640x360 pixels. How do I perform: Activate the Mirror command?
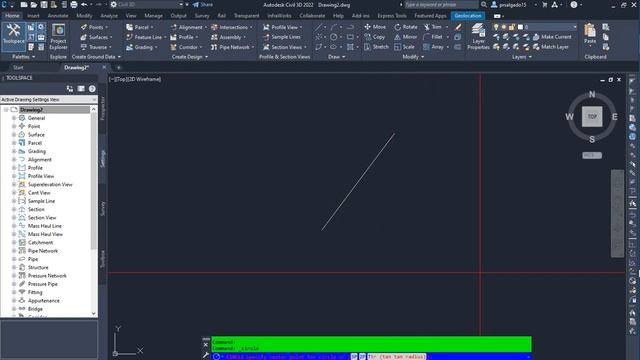pyautogui.click(x=406, y=37)
